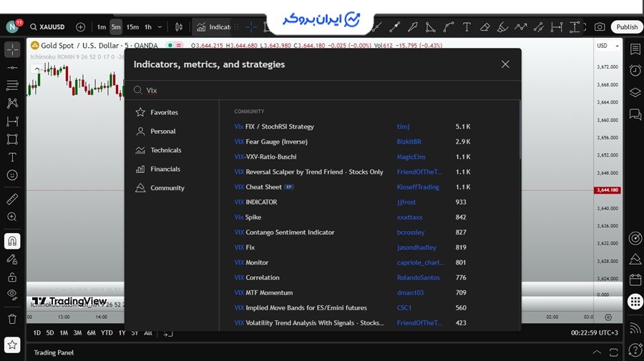Open XAUUSD symbol search
Viewport: 644px width, 361px height.
[48, 27]
